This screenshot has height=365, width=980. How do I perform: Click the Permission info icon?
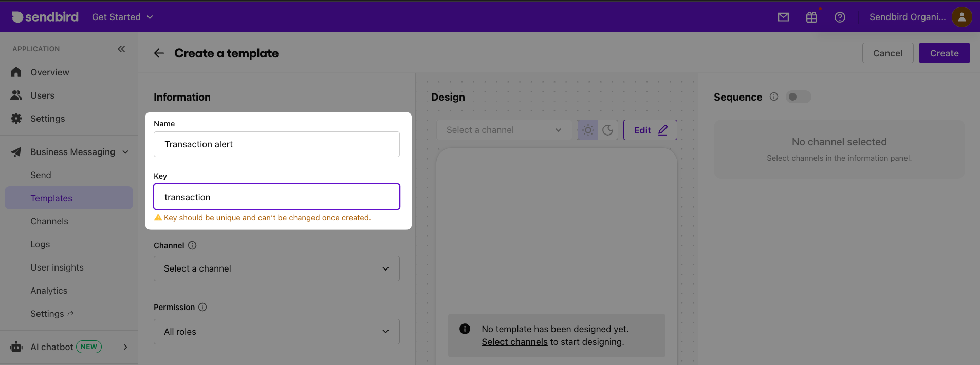tap(202, 307)
